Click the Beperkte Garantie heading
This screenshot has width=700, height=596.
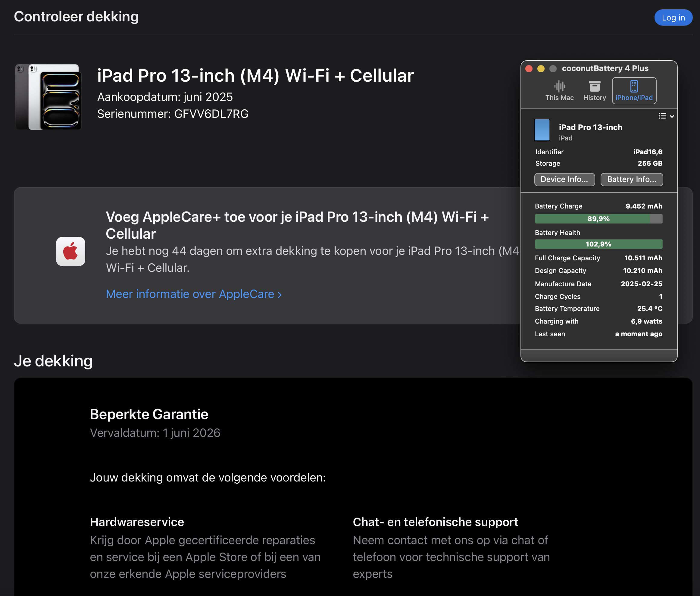coord(149,414)
